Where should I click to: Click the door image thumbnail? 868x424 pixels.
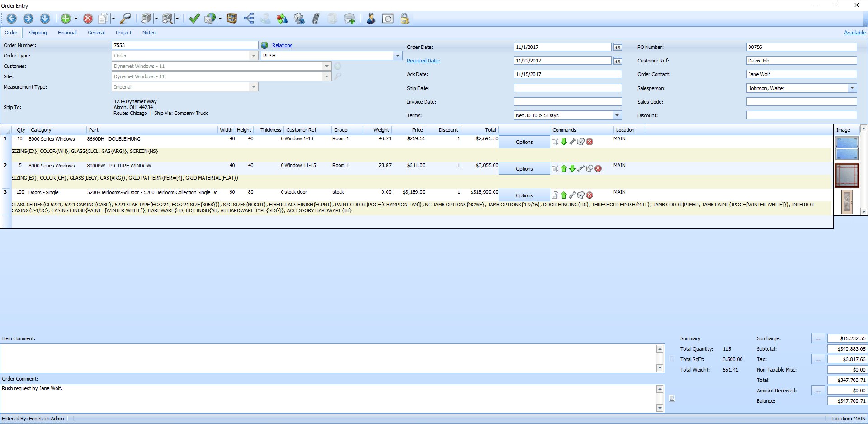(846, 202)
